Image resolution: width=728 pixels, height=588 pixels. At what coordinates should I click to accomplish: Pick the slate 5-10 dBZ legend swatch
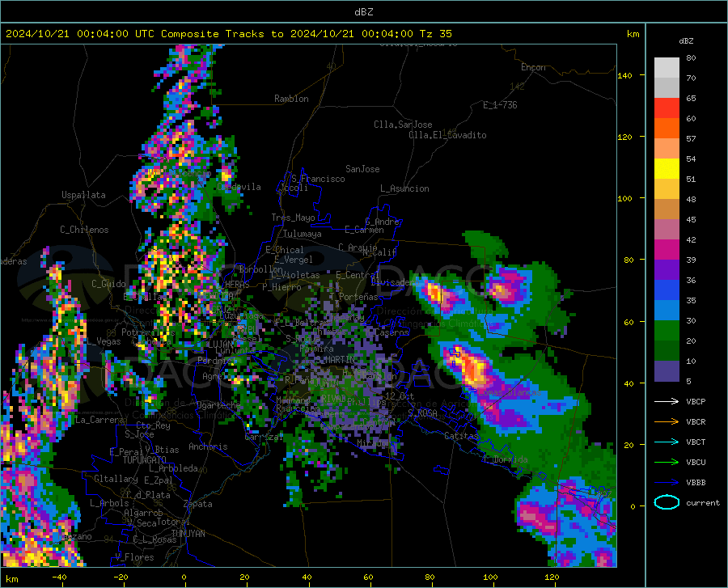click(667, 371)
